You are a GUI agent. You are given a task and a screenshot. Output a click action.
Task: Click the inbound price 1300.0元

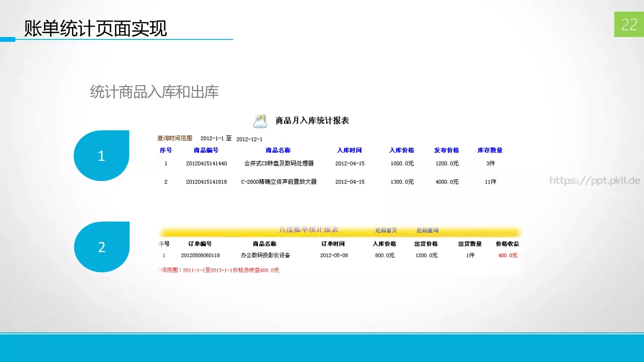click(x=402, y=182)
